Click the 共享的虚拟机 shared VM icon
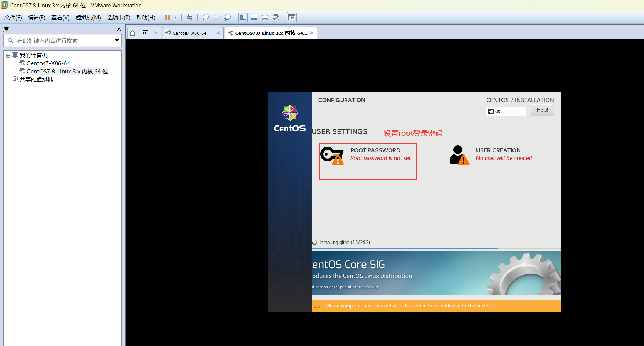Viewport: 644px width, 346px height. pos(15,79)
